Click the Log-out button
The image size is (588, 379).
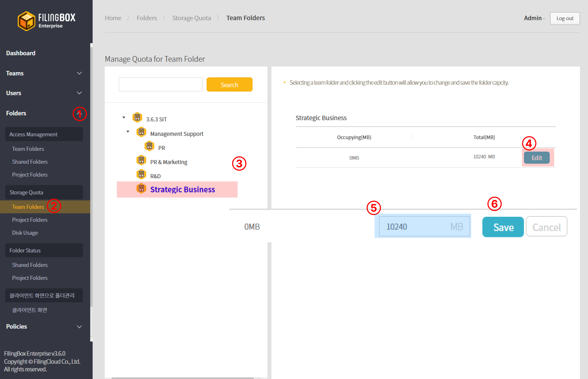[x=565, y=19]
